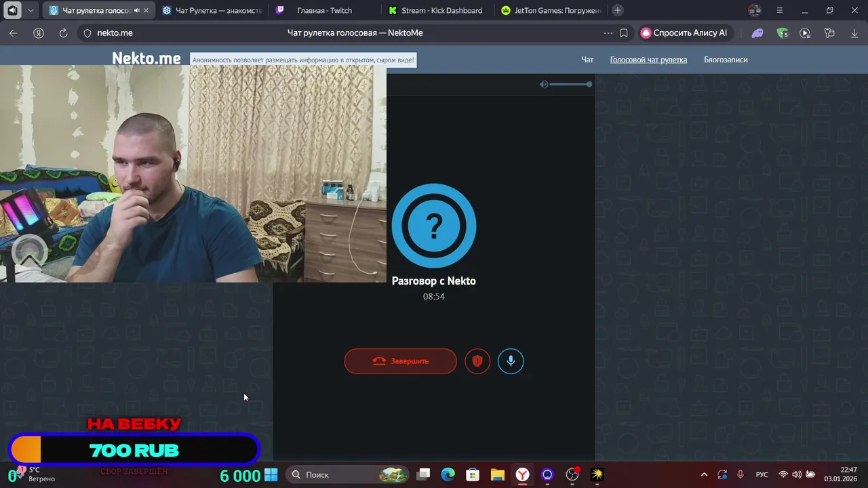Viewport: 868px width, 488px height.
Task: Adjust the call volume slider
Action: [x=570, y=84]
